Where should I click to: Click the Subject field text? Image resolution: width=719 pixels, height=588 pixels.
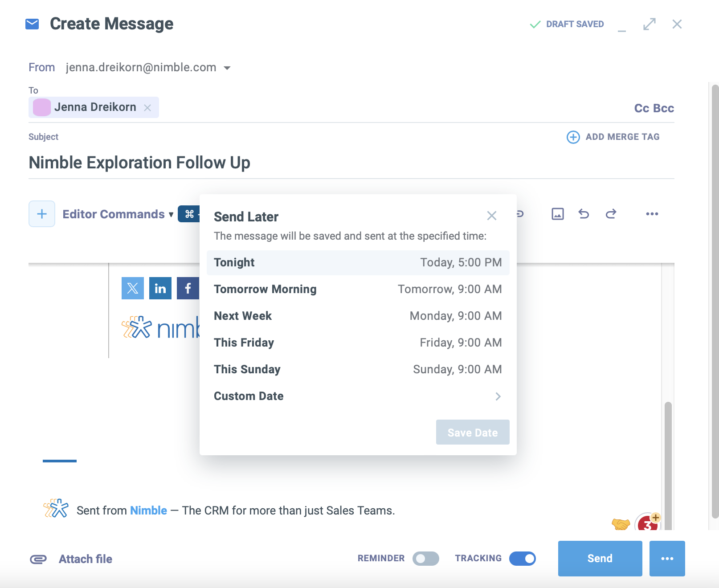pos(139,163)
